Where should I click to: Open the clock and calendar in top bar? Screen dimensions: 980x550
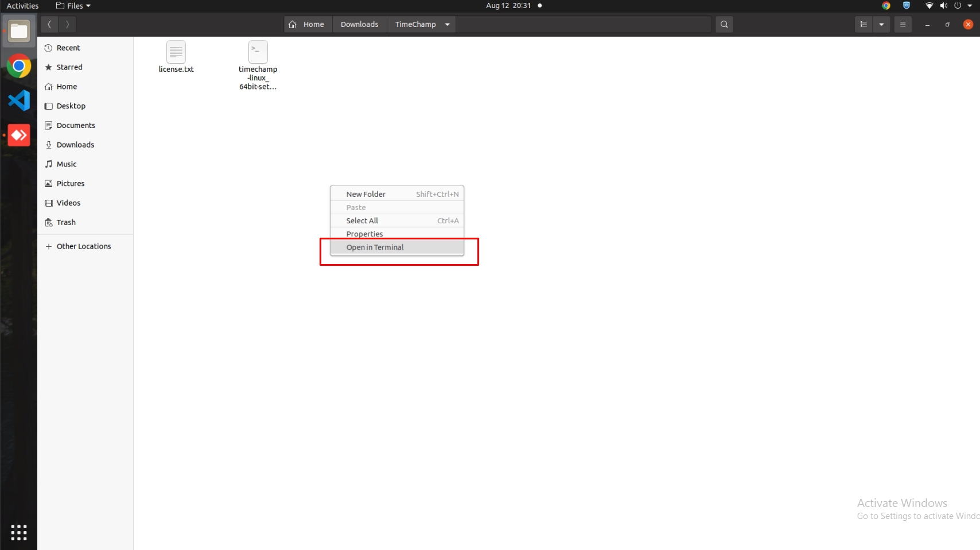tap(508, 6)
